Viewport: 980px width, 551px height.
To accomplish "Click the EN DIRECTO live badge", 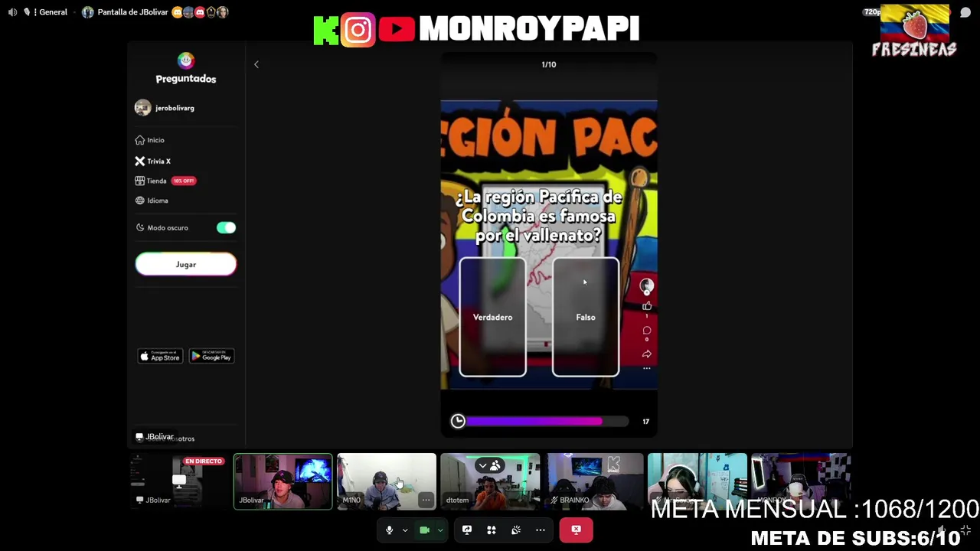I will point(204,461).
